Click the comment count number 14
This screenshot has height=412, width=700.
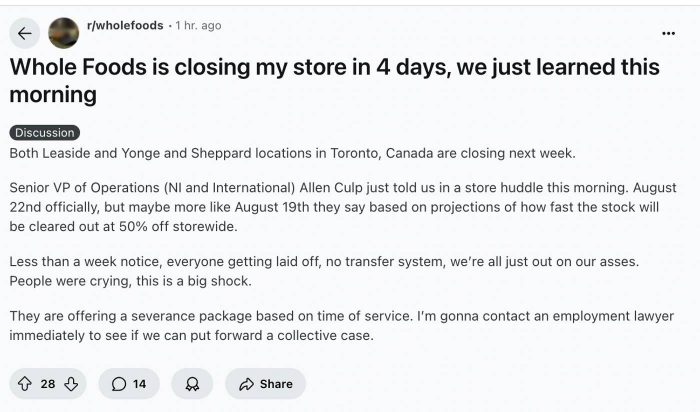(139, 384)
